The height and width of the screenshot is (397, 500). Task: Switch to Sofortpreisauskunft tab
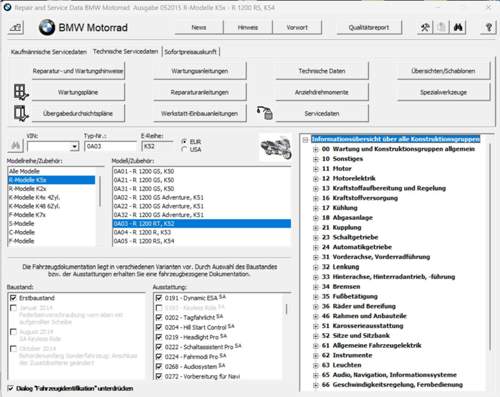pyautogui.click(x=190, y=52)
